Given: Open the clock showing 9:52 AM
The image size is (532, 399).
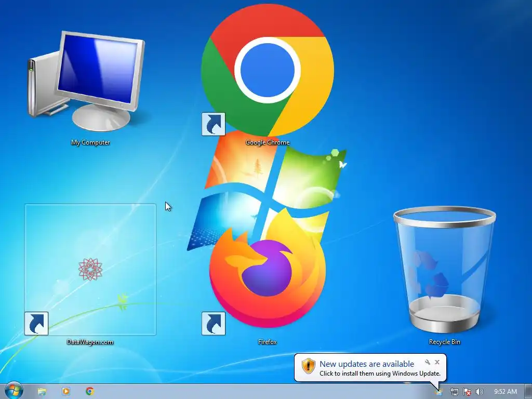Looking at the screenshot, I should pyautogui.click(x=505, y=392).
